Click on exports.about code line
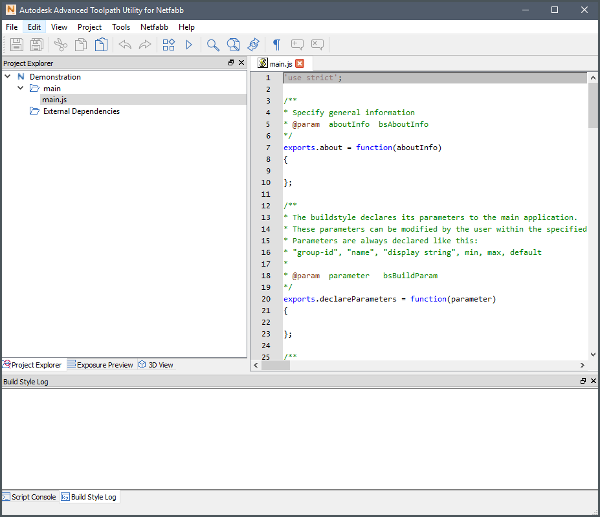600x517 pixels. (362, 147)
